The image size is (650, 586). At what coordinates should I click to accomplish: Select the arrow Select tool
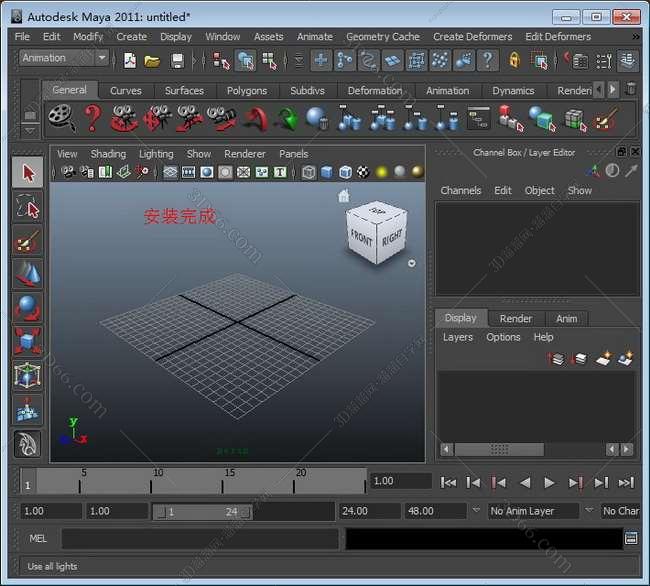pos(28,173)
